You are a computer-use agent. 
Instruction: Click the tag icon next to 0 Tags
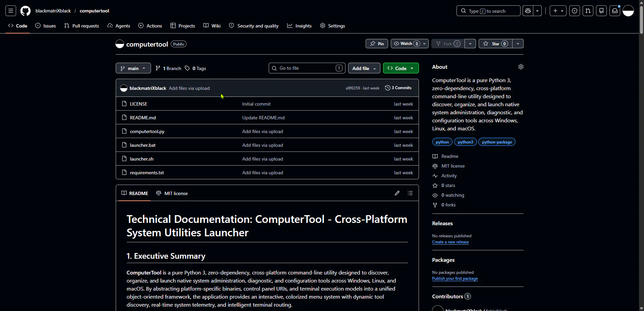point(187,68)
